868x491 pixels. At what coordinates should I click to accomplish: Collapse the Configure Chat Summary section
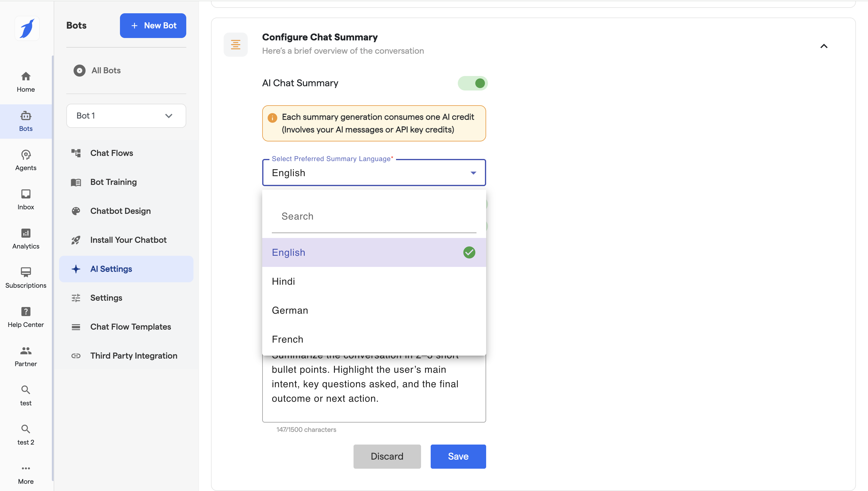point(823,46)
